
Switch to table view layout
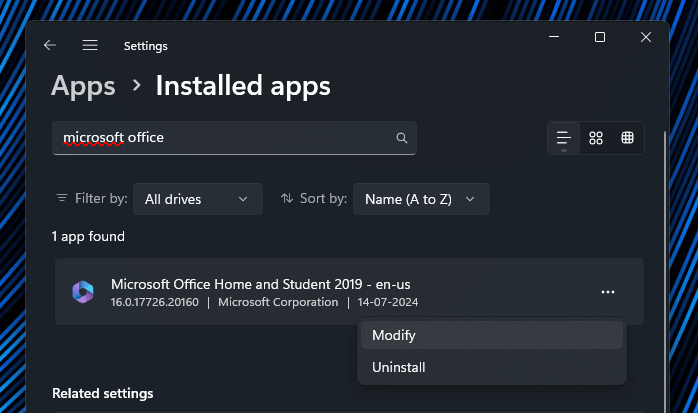click(627, 138)
